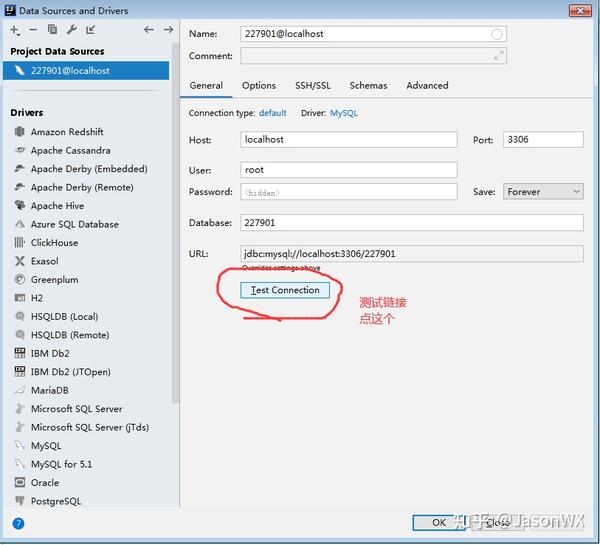The height and width of the screenshot is (545, 600).
Task: Click the Test Connection button
Action: [285, 290]
